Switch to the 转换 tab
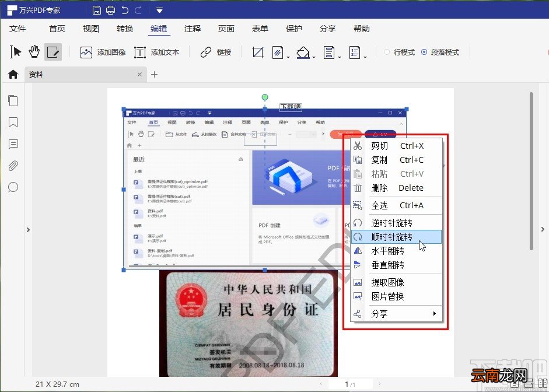This screenshot has height=392, width=549. click(x=125, y=29)
